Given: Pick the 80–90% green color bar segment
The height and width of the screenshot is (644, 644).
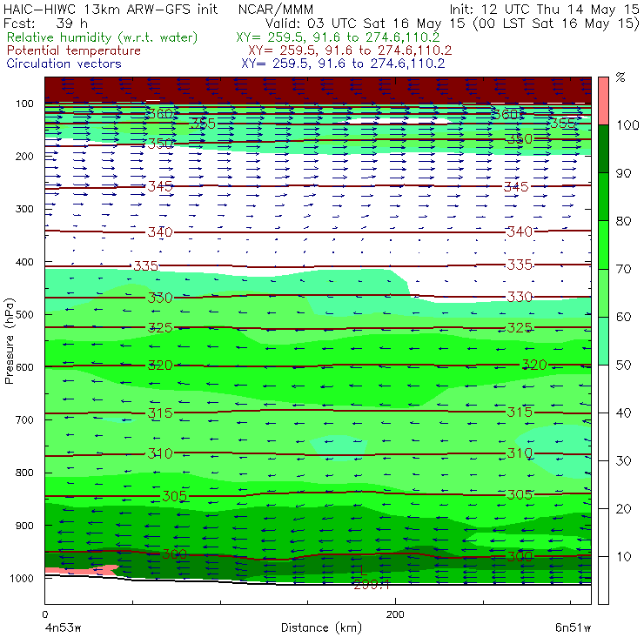Looking at the screenshot, I should pos(603,197).
